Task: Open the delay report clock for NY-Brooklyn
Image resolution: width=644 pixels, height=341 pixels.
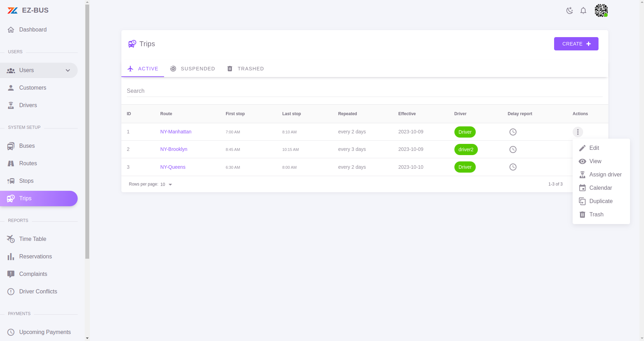Action: pyautogui.click(x=513, y=149)
